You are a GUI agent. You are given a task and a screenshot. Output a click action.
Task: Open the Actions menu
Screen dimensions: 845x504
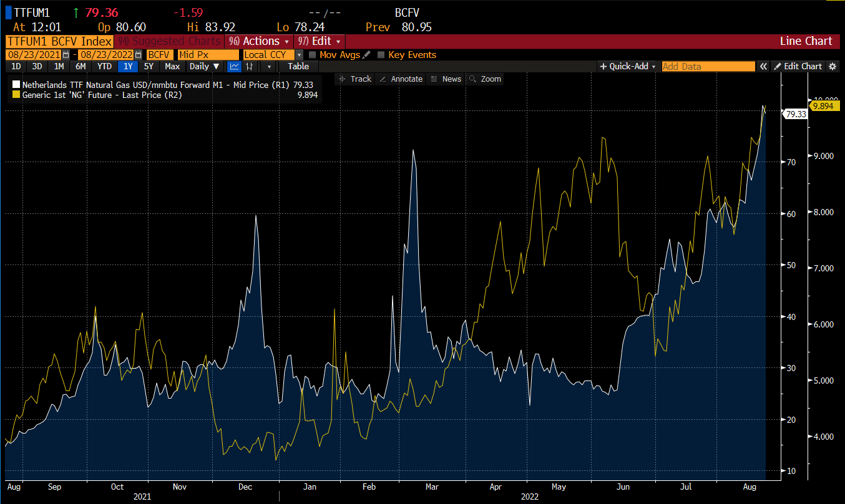click(x=258, y=41)
